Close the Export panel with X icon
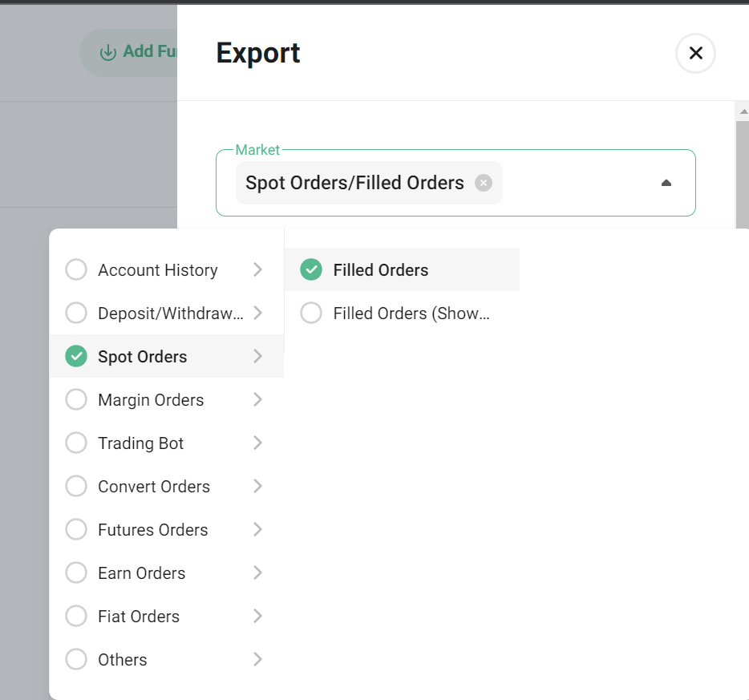This screenshot has height=700, width=749. [695, 53]
